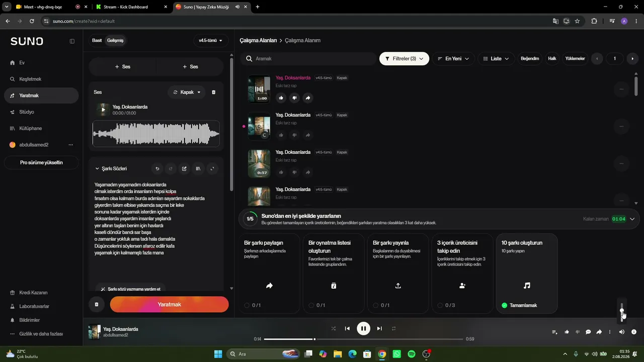Image resolution: width=644 pixels, height=362 pixels.
Task: Open the lyrics edit pencil icon
Action: pos(184,169)
